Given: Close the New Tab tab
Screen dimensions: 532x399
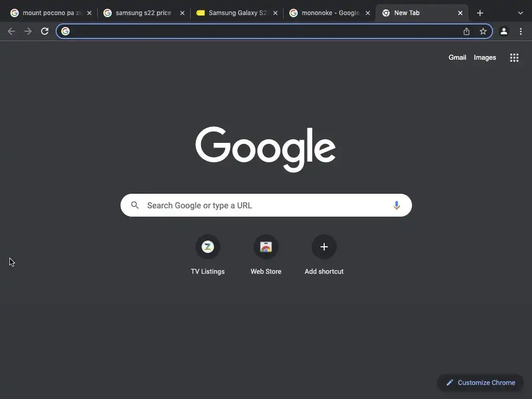Looking at the screenshot, I should 460,13.
